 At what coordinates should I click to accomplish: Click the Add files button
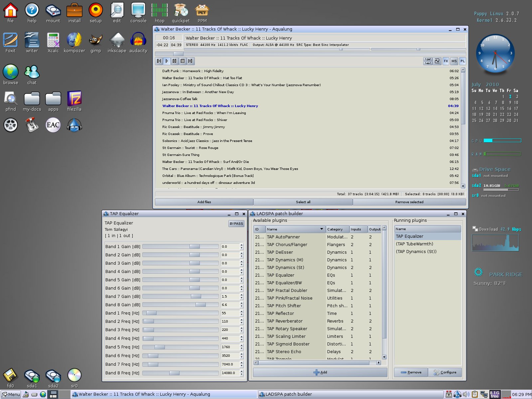(204, 202)
